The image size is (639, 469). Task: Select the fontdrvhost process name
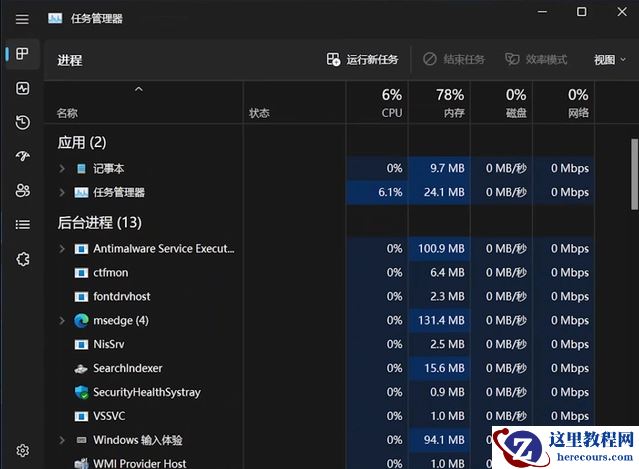coord(121,297)
